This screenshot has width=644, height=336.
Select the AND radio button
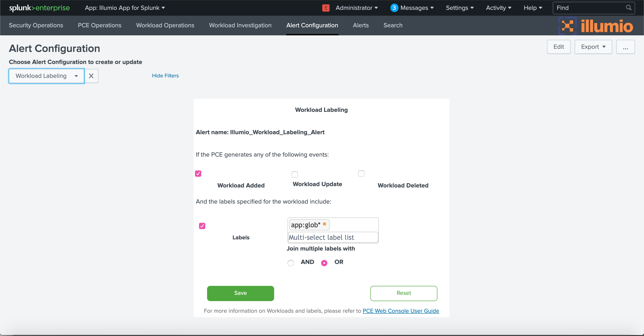click(290, 263)
